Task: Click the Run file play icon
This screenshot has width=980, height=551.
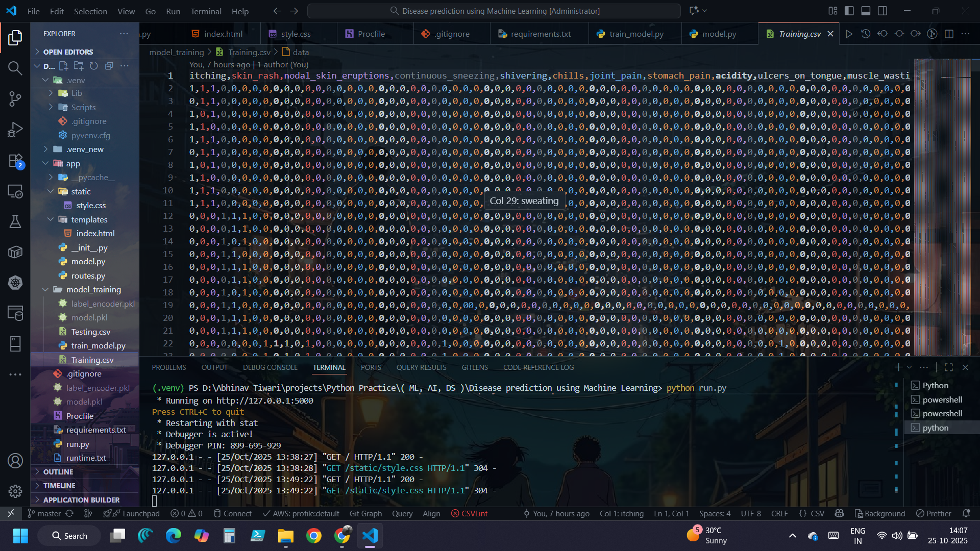Action: pos(848,34)
